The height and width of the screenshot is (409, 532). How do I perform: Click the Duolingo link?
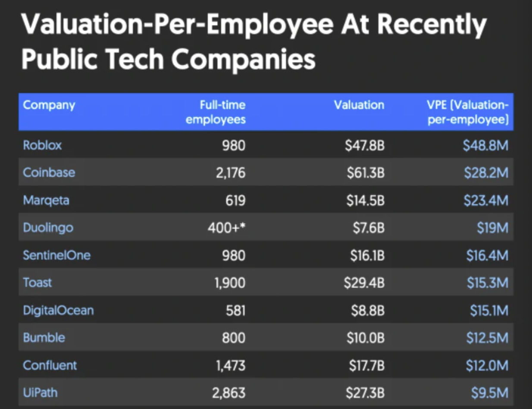48,228
